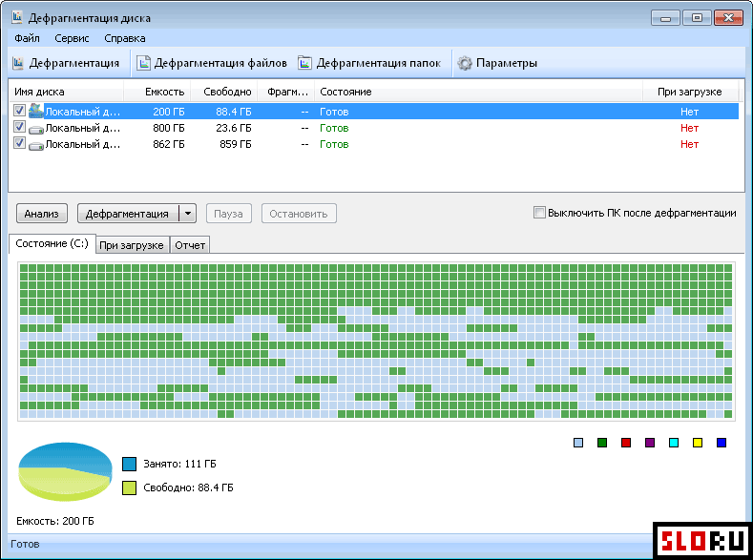Viewport: 753px width, 560px height.
Task: Uncheck the checkbox of the 200 ГБ disk
Action: (x=19, y=111)
